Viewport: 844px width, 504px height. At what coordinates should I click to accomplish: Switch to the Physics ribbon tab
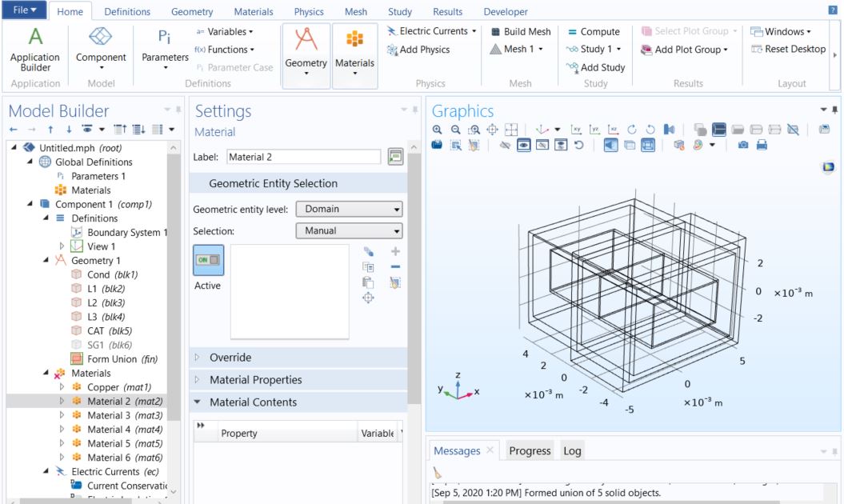[x=308, y=12]
